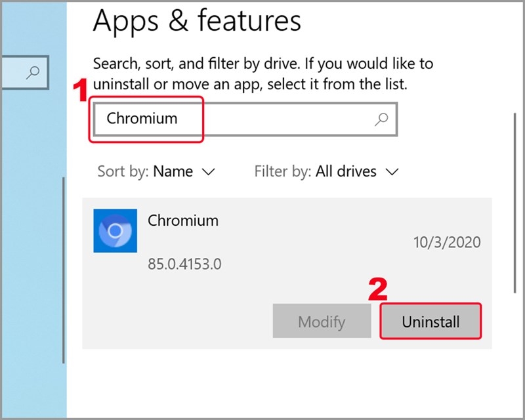Click the Chromium app name label
This screenshot has height=420, width=525.
click(x=182, y=221)
